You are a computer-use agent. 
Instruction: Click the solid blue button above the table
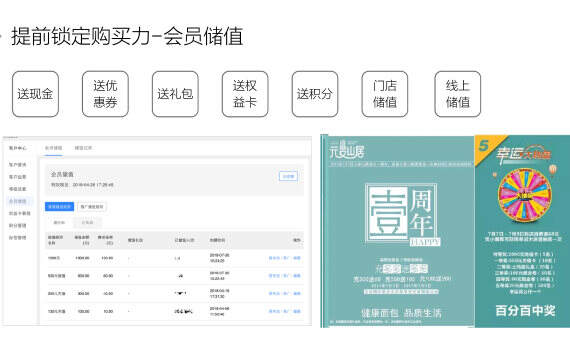pyautogui.click(x=59, y=207)
